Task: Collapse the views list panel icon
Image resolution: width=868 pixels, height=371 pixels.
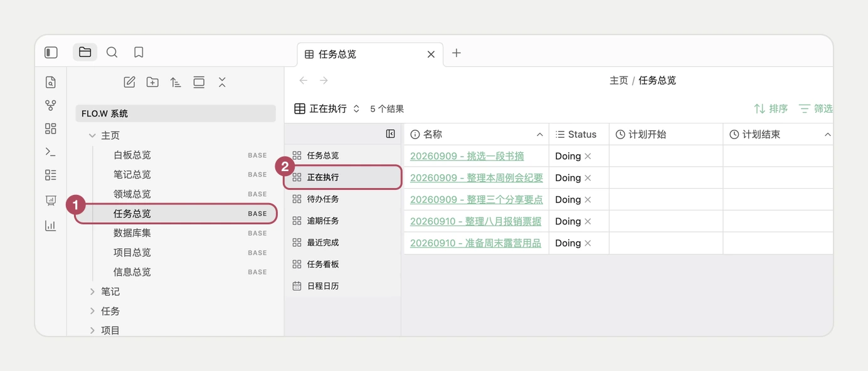Action: click(x=390, y=133)
